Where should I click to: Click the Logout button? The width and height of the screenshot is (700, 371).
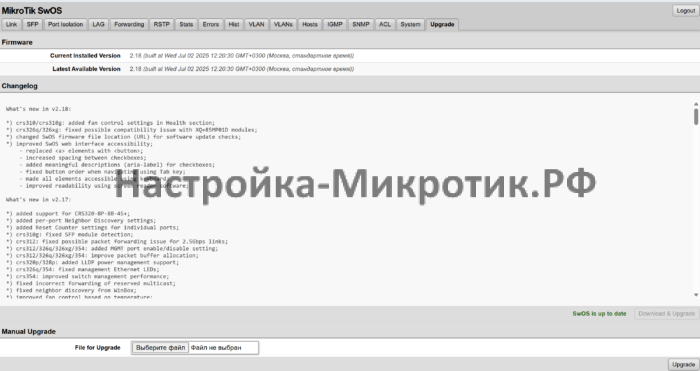(x=685, y=11)
